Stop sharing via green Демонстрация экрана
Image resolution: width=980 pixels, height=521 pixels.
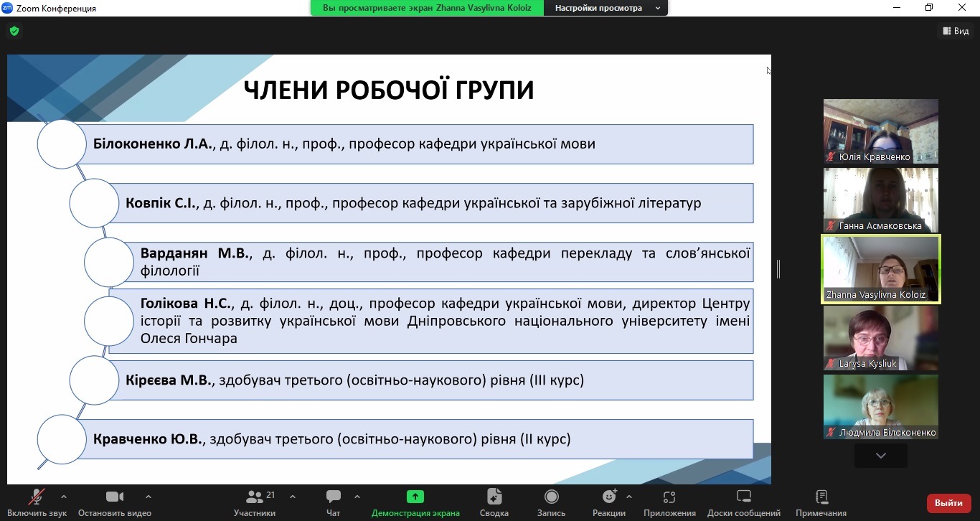(415, 502)
